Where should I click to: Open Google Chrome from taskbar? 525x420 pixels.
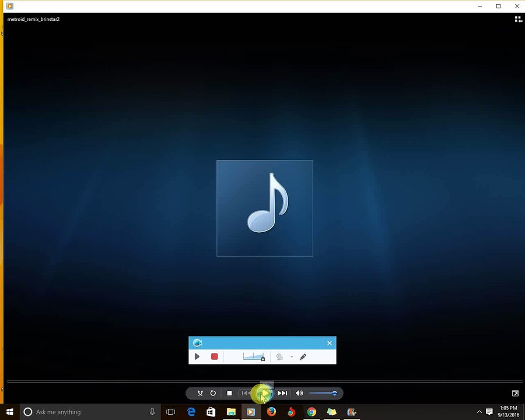click(x=311, y=412)
